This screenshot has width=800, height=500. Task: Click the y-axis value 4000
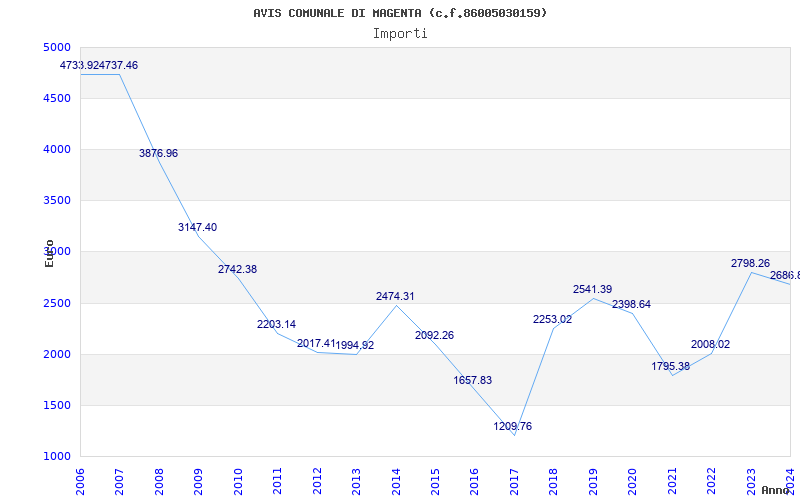(x=57, y=149)
